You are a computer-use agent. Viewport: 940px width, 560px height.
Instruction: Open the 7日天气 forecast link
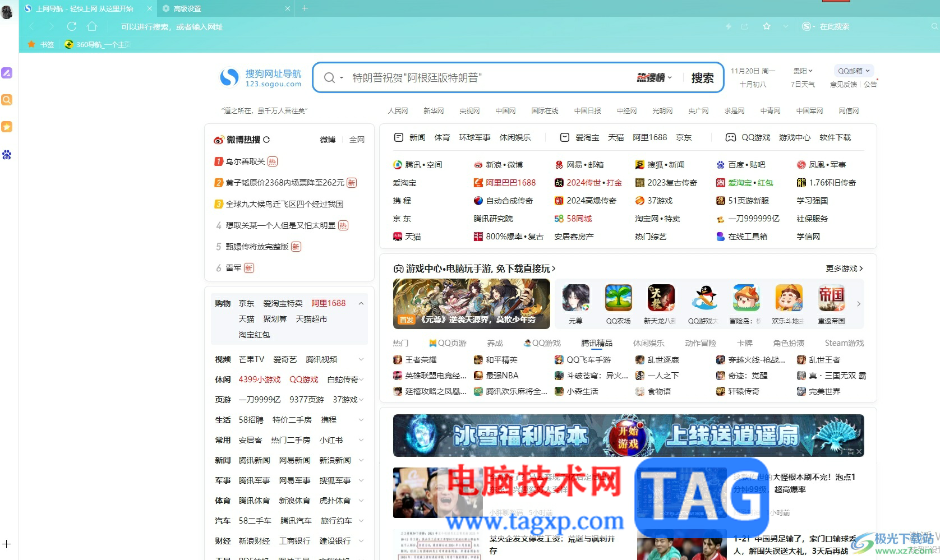click(803, 84)
